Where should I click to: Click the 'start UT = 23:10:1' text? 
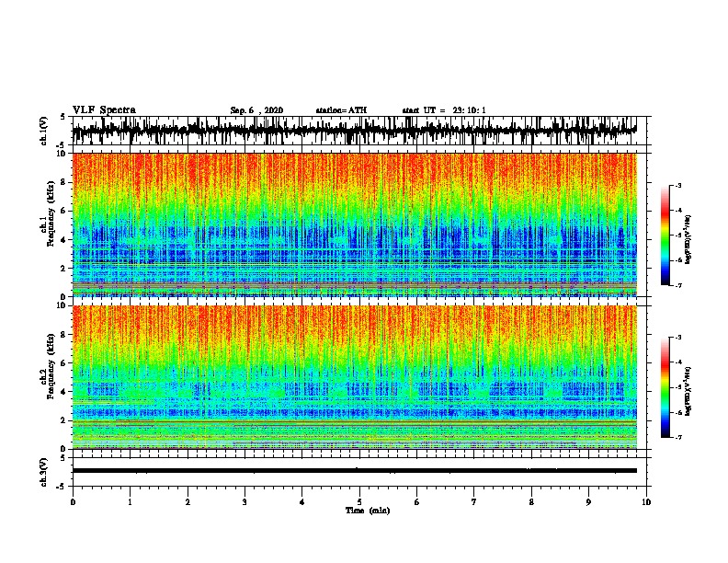(x=444, y=110)
